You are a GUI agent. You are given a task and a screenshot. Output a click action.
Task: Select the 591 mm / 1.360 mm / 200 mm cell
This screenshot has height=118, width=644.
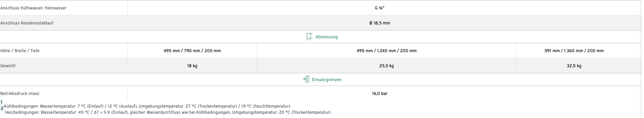click(x=574, y=51)
